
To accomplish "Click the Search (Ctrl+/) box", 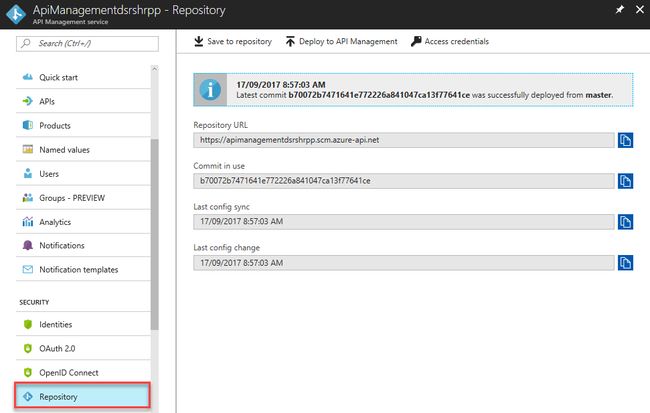I will tap(87, 44).
